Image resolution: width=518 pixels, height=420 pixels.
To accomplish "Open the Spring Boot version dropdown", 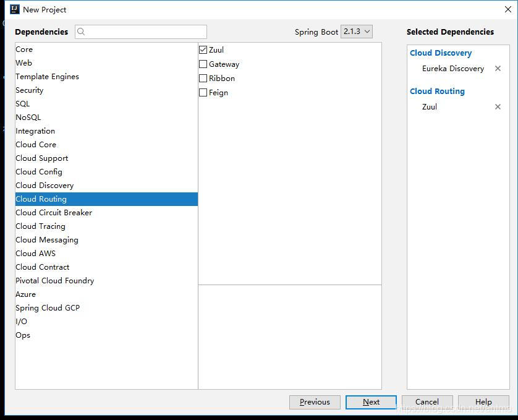I will coord(357,32).
